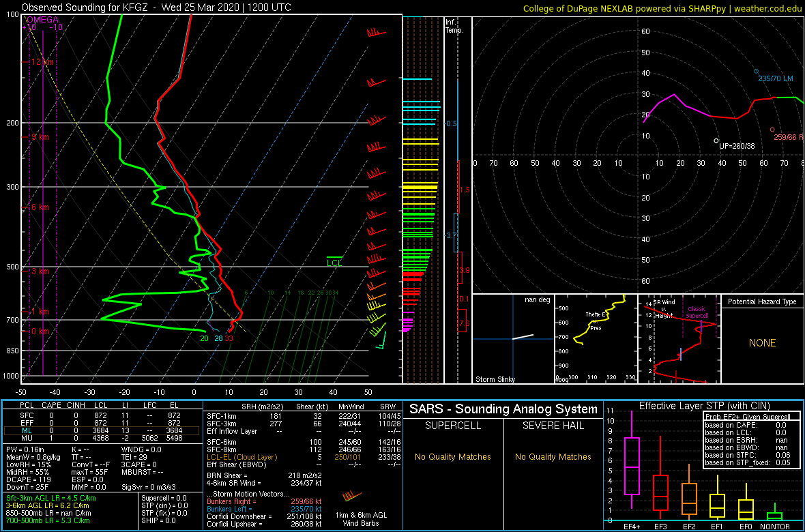Image resolution: width=805 pixels, height=532 pixels.
Task: Click the 'based on STPC: 0.06' line
Action: 748,454
